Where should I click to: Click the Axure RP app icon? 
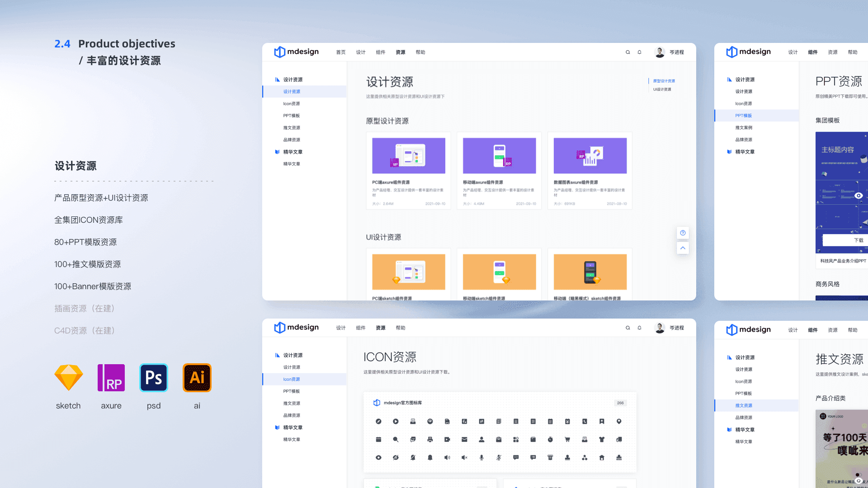(x=111, y=378)
